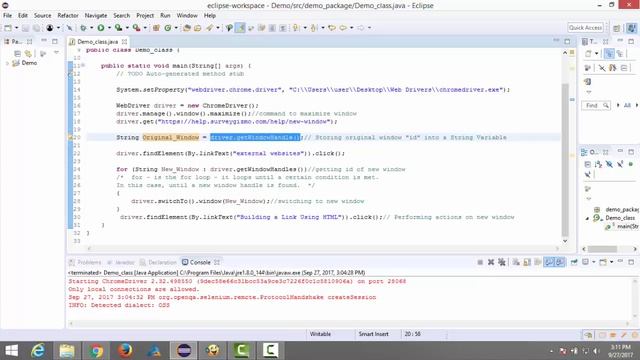The height and width of the screenshot is (360, 640).
Task: Toggle Hide Static Members in Outline toolbar
Action: (x=620, y=164)
